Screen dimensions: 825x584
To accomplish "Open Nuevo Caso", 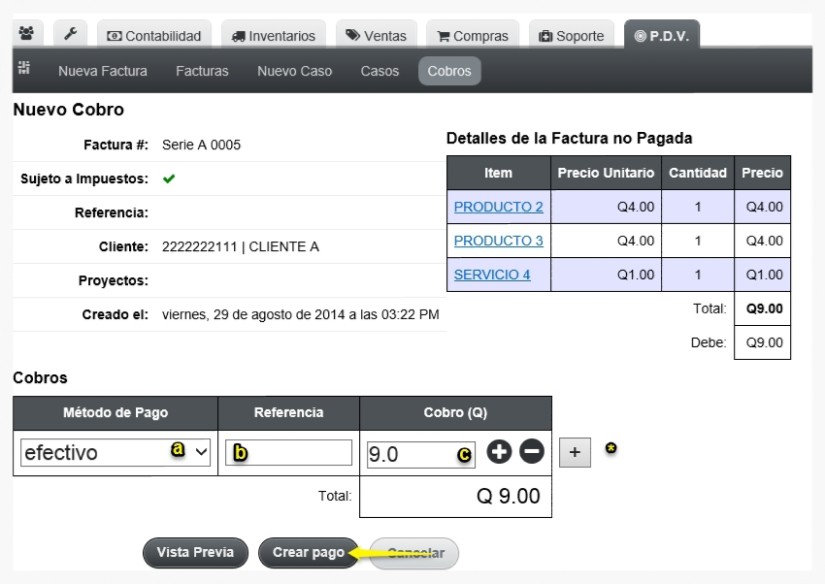I will coord(295,71).
